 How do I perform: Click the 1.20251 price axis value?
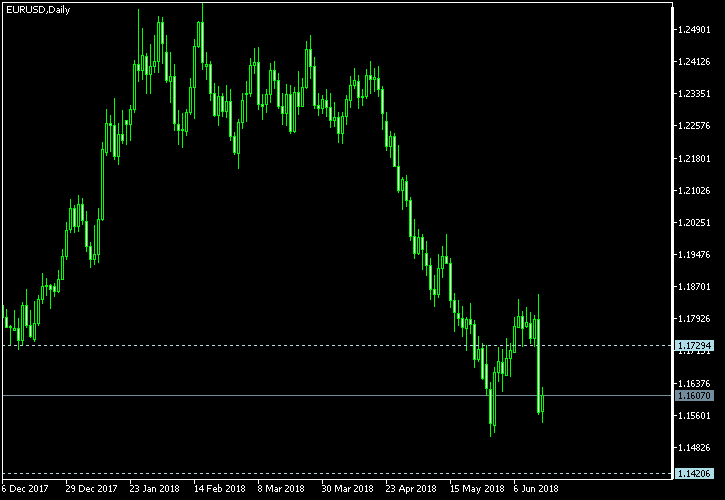(694, 223)
